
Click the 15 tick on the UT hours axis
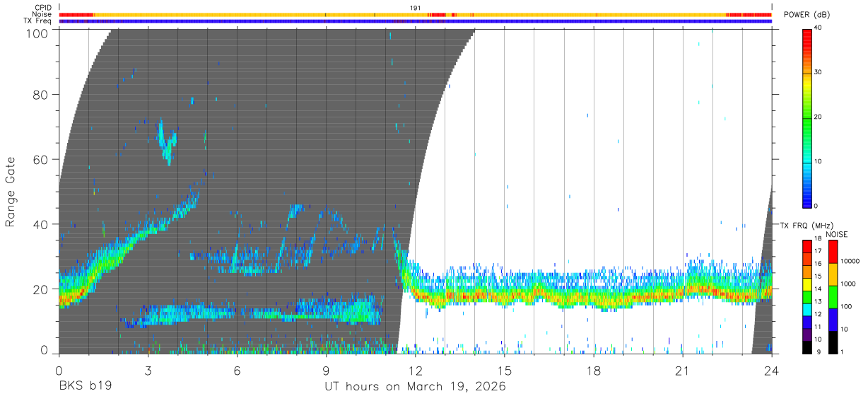[504, 370]
